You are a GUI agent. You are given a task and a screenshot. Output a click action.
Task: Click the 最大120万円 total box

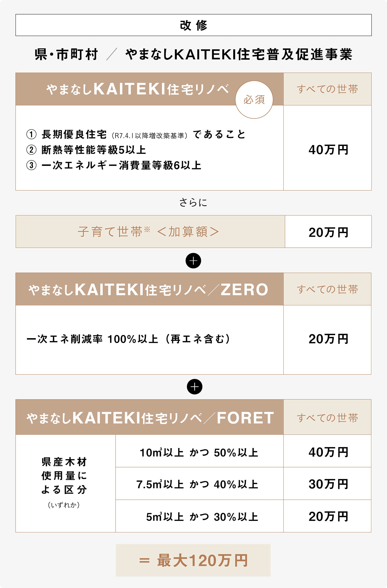coord(193,560)
